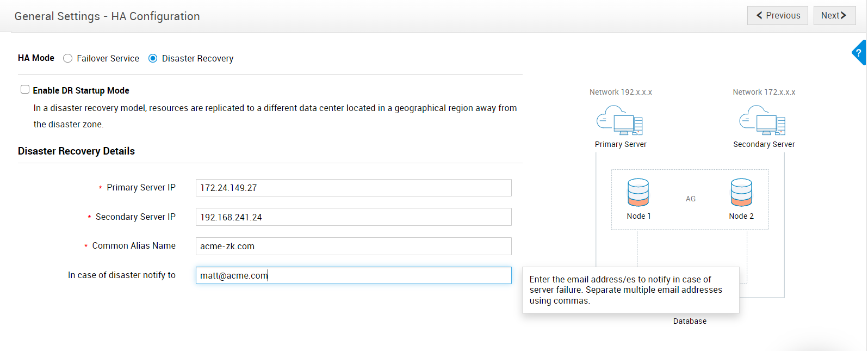Click the Secondary Server cloud computer icon
The width and height of the screenshot is (868, 351).
tap(762, 120)
